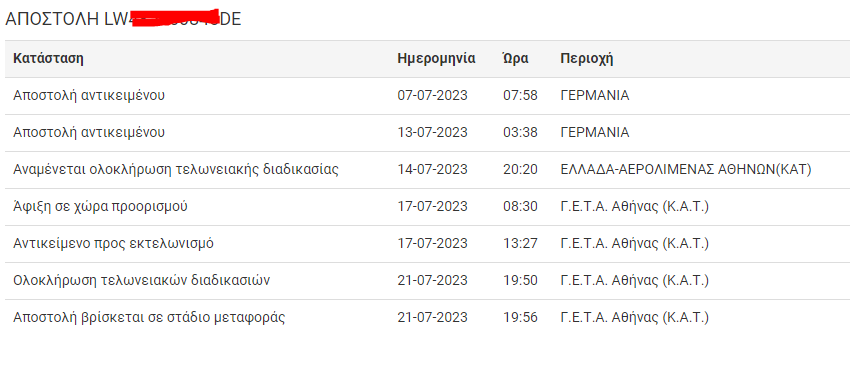Select Αναμένεται ολοκλήρωση τελωνειακής διαδικασίας status
The image size is (850, 388).
[x=176, y=169]
